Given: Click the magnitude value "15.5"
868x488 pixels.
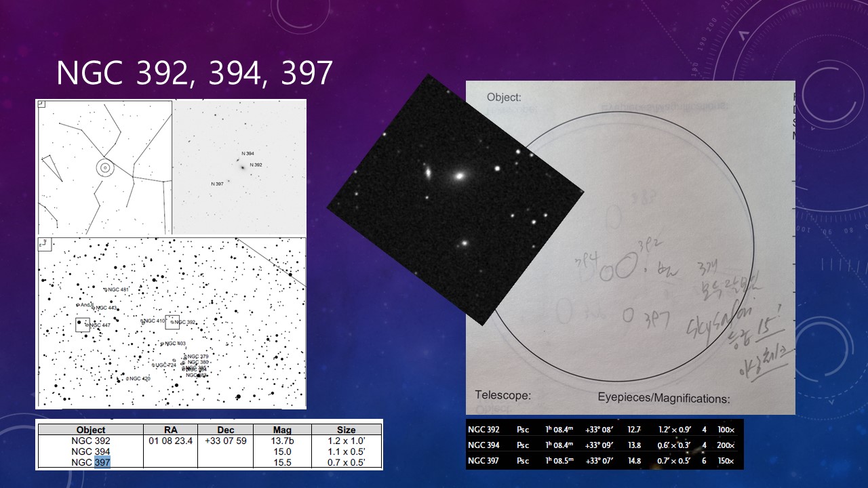Looking at the screenshot, I should (x=282, y=462).
